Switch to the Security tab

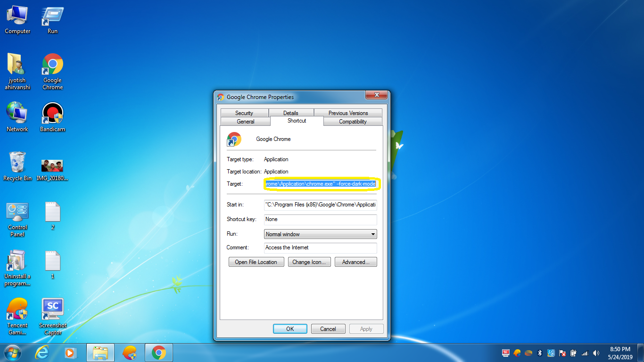click(x=244, y=113)
